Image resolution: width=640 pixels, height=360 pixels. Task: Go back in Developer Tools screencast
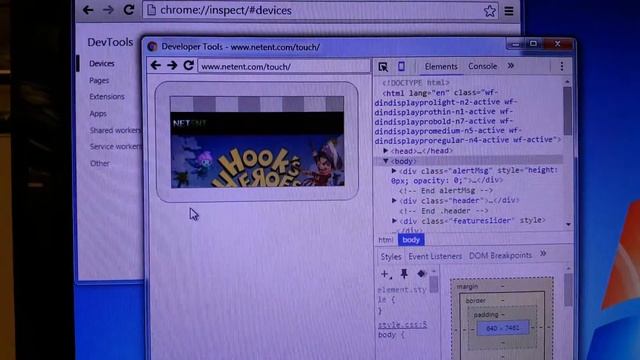tap(156, 65)
